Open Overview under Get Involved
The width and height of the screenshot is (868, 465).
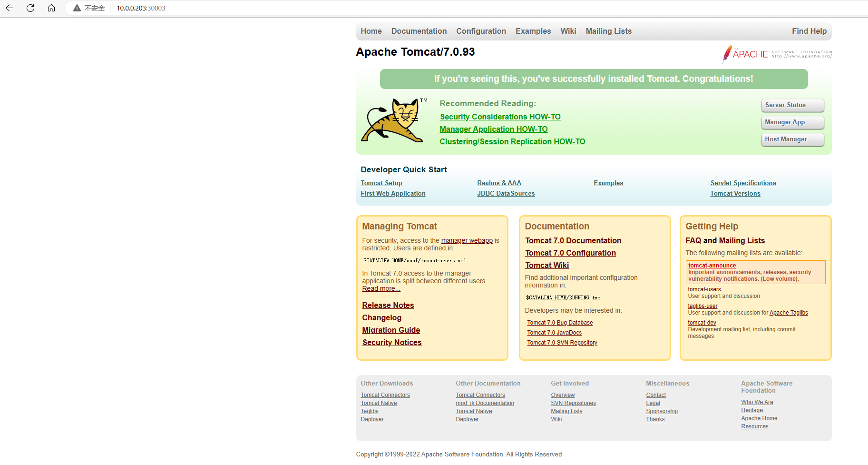tap(563, 395)
